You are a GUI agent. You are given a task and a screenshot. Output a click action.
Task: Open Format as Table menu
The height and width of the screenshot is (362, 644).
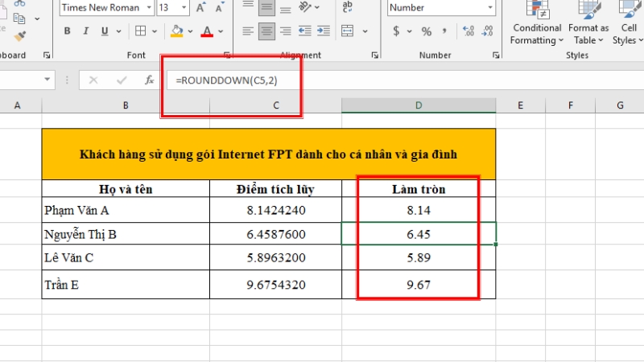[x=588, y=23]
